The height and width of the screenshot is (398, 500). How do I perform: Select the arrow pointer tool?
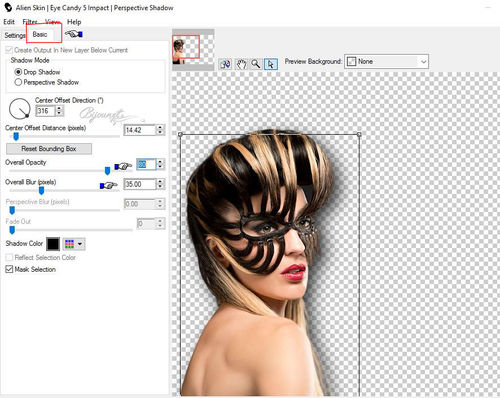271,64
